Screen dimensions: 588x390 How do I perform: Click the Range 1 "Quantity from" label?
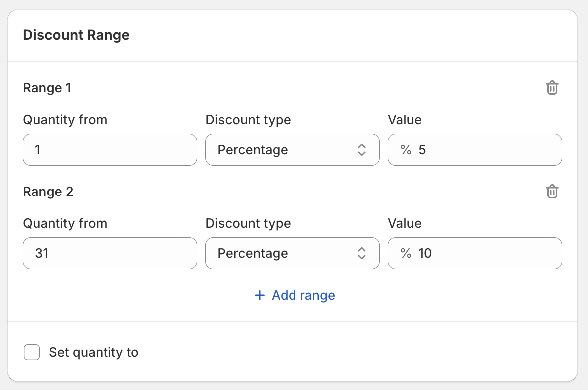click(x=65, y=120)
